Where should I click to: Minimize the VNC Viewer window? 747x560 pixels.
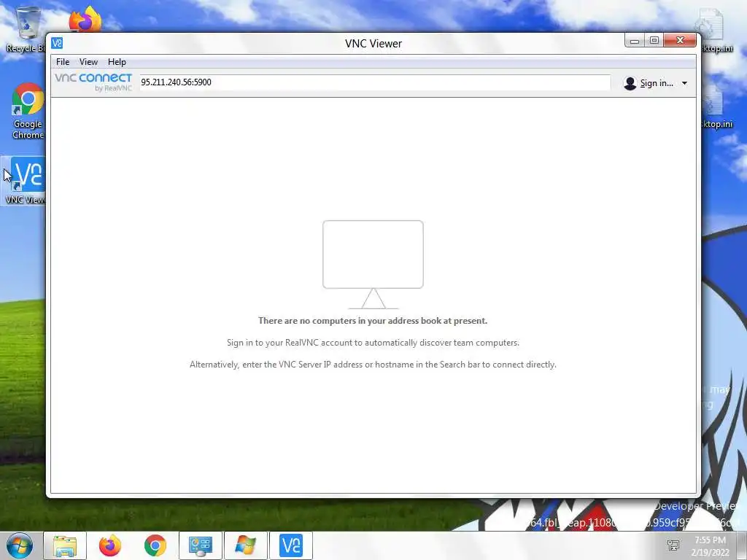(635, 41)
